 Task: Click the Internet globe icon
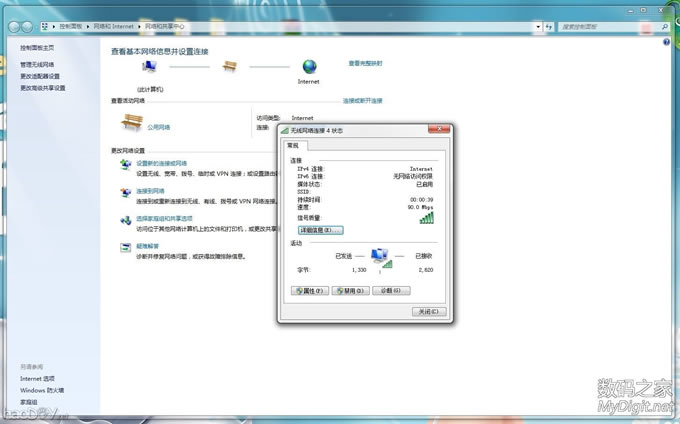(x=309, y=66)
